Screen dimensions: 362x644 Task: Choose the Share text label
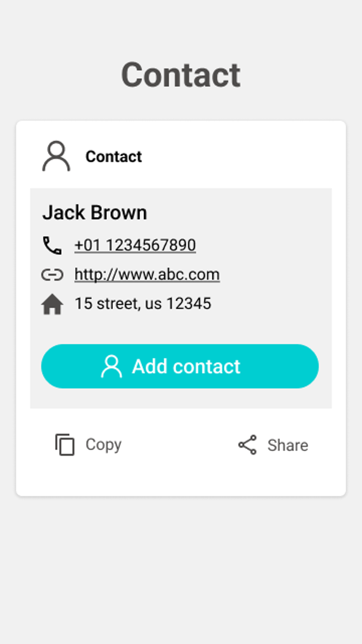(x=288, y=445)
